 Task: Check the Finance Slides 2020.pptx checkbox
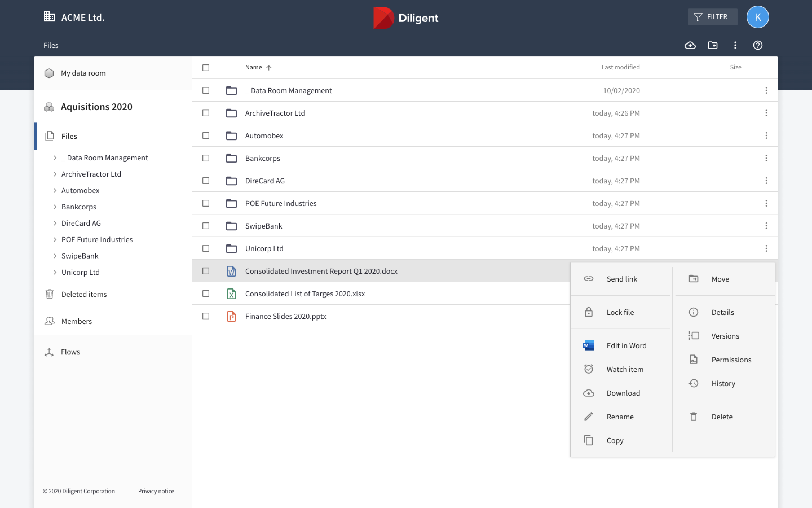point(206,316)
